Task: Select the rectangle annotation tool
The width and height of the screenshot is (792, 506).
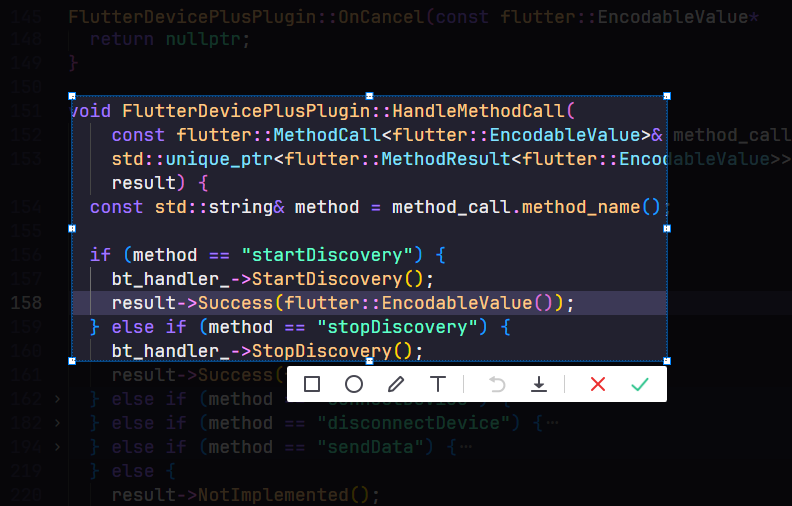Action: tap(312, 384)
